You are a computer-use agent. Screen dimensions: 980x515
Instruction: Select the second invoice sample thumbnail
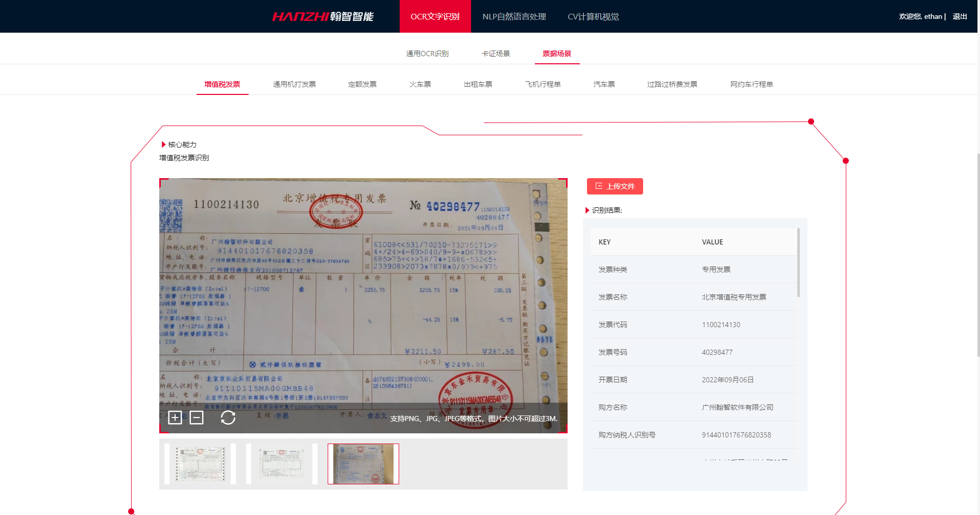point(282,464)
